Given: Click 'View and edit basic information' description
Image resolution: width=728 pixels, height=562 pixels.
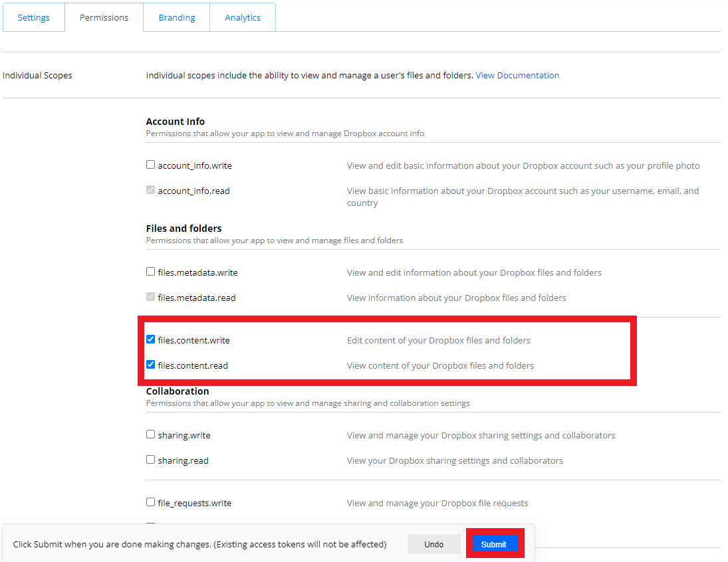Looking at the screenshot, I should tap(523, 165).
